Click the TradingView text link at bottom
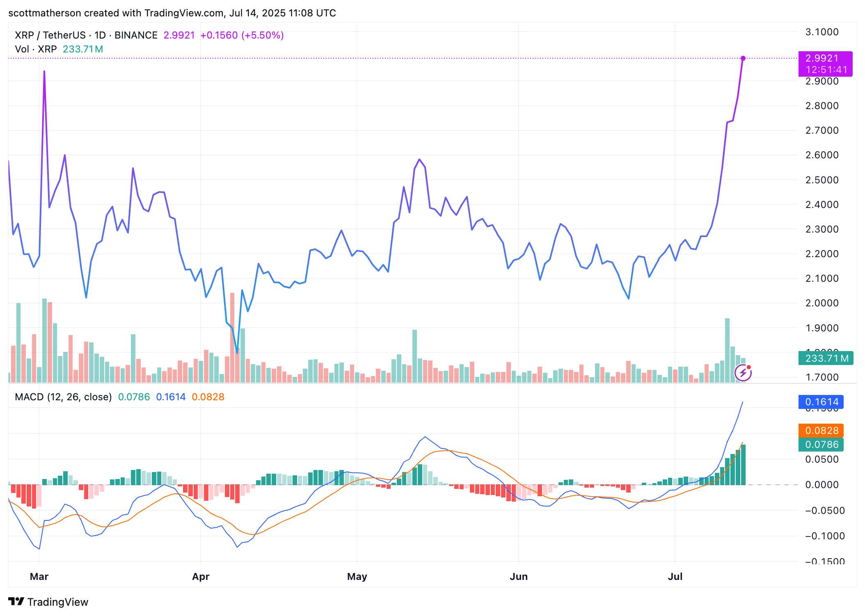Image resolution: width=865 pixels, height=616 pixels. (x=58, y=602)
